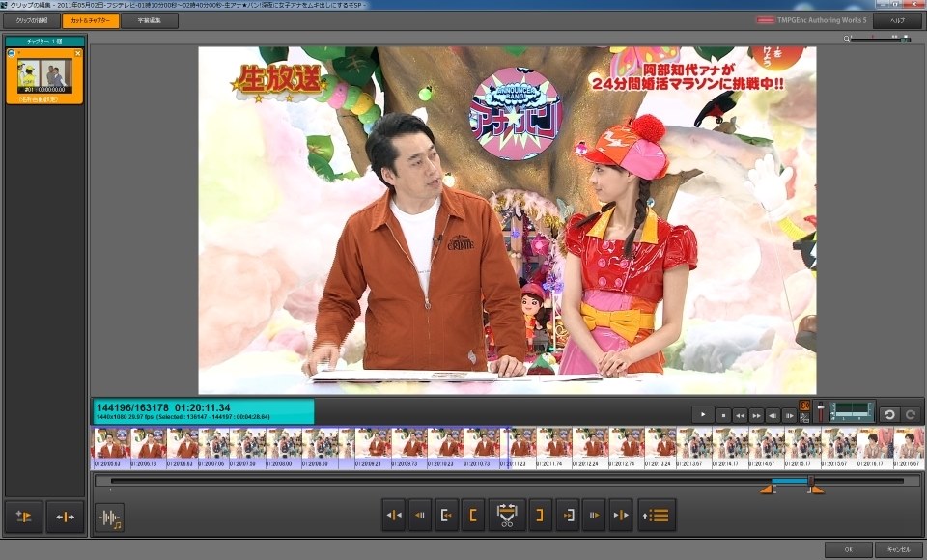Play the video preview
The image size is (927, 560).
click(703, 413)
